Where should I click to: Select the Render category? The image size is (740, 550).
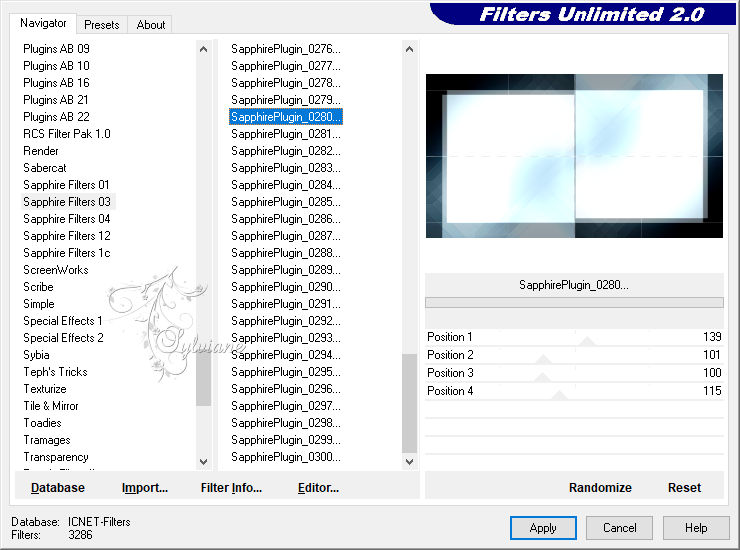[x=41, y=151]
